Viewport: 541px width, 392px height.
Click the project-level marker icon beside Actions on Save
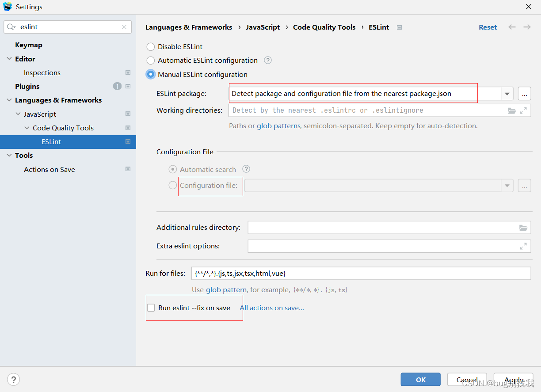pos(128,169)
